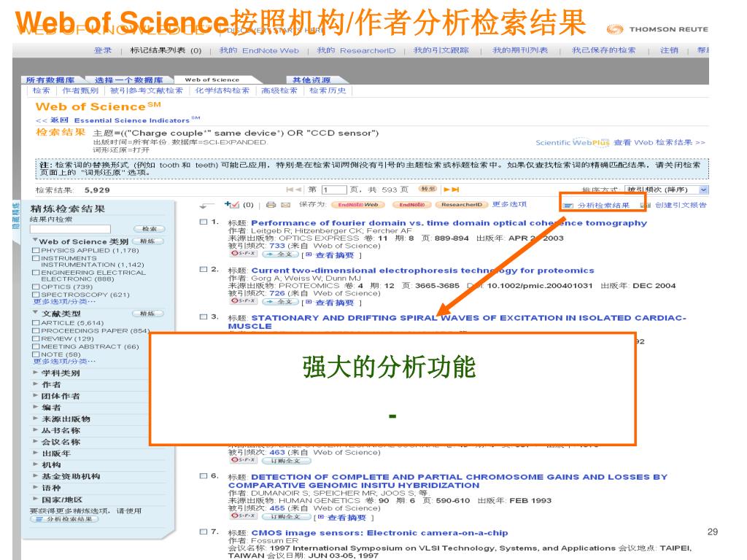The width and height of the screenshot is (747, 560).
Task: Save to ResearcherID button
Action: click(461, 205)
